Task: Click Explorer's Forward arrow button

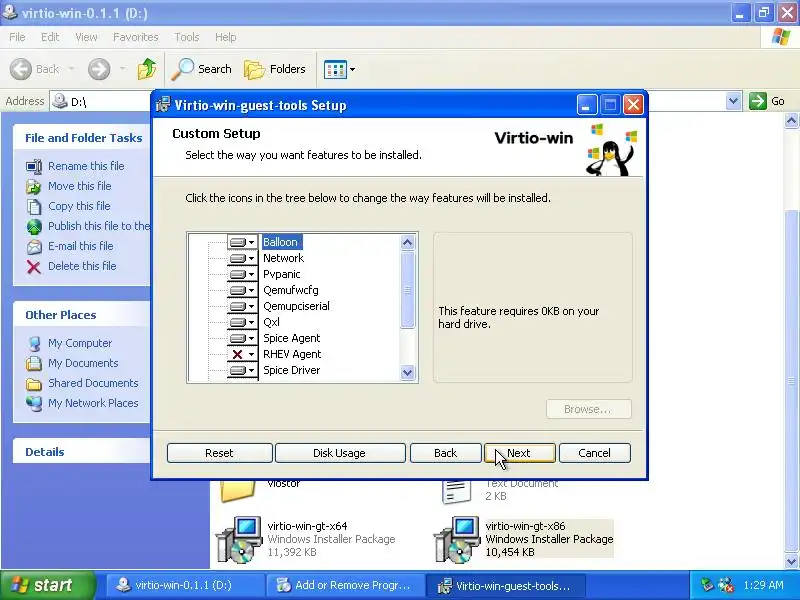Action: coord(99,69)
